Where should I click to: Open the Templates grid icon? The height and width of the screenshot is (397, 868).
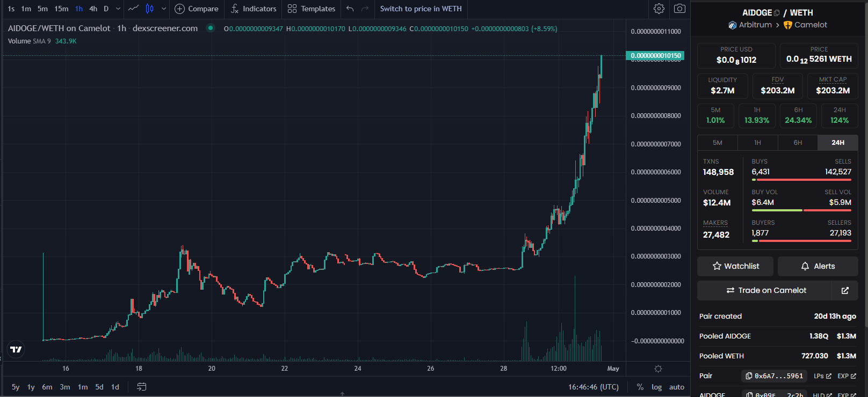pos(292,9)
